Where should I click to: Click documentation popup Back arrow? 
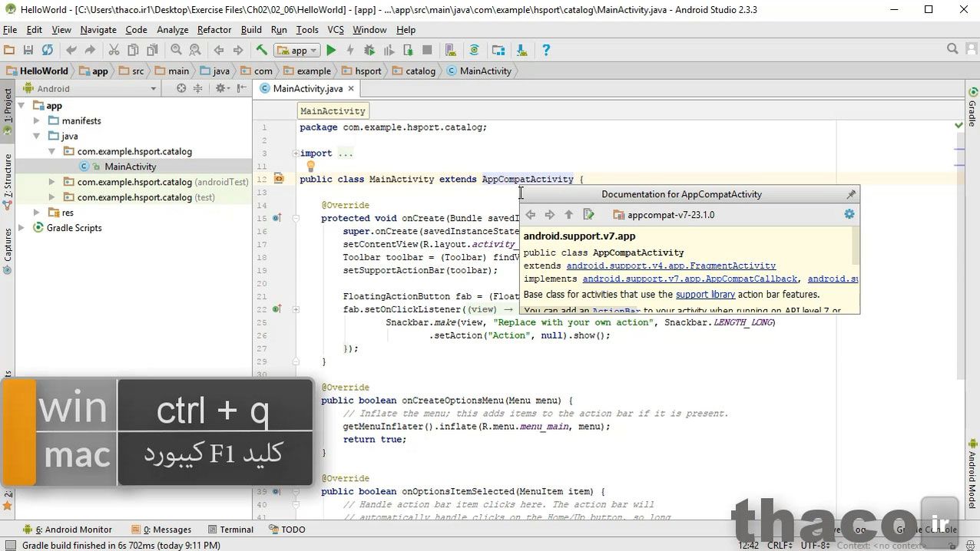[x=530, y=215]
